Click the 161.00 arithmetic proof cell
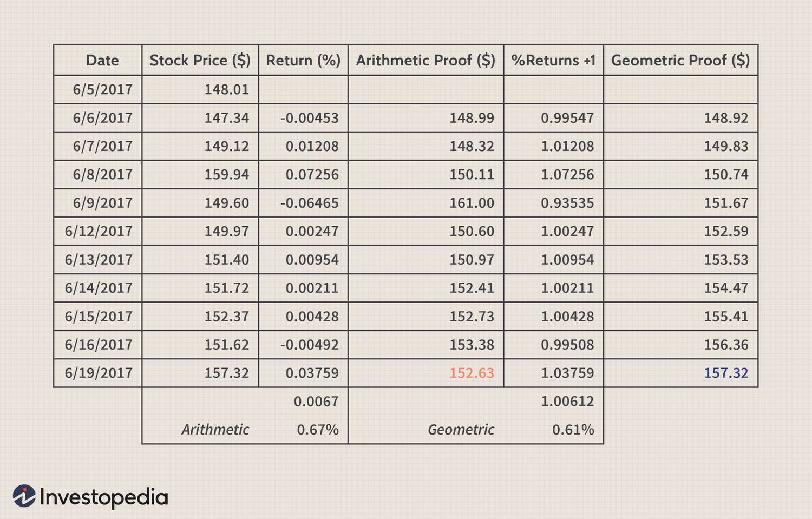 tap(425, 203)
